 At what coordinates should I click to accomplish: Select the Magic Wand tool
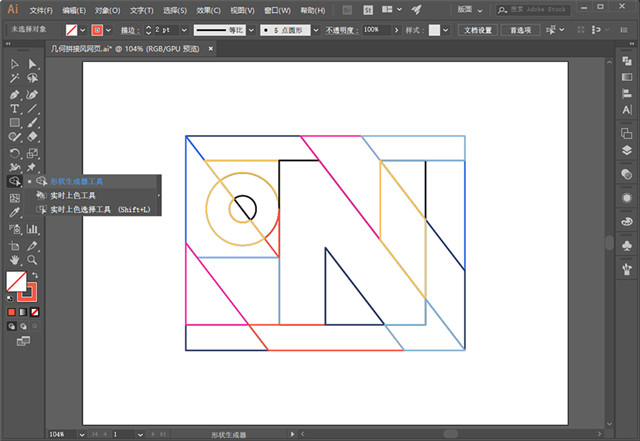(15, 78)
